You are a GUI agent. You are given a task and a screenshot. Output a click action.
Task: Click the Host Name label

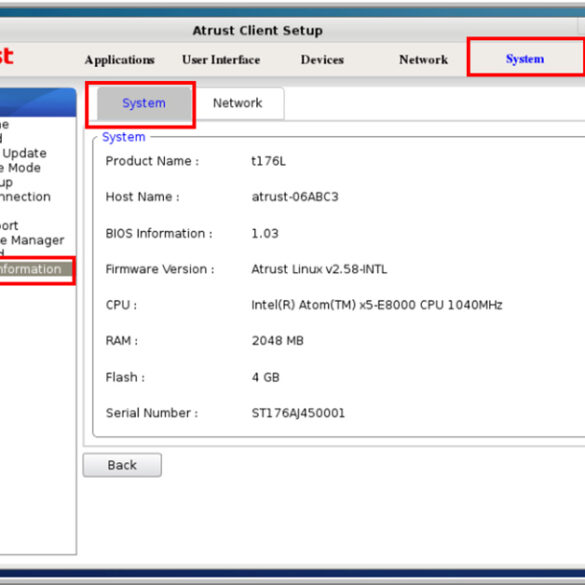point(143,197)
